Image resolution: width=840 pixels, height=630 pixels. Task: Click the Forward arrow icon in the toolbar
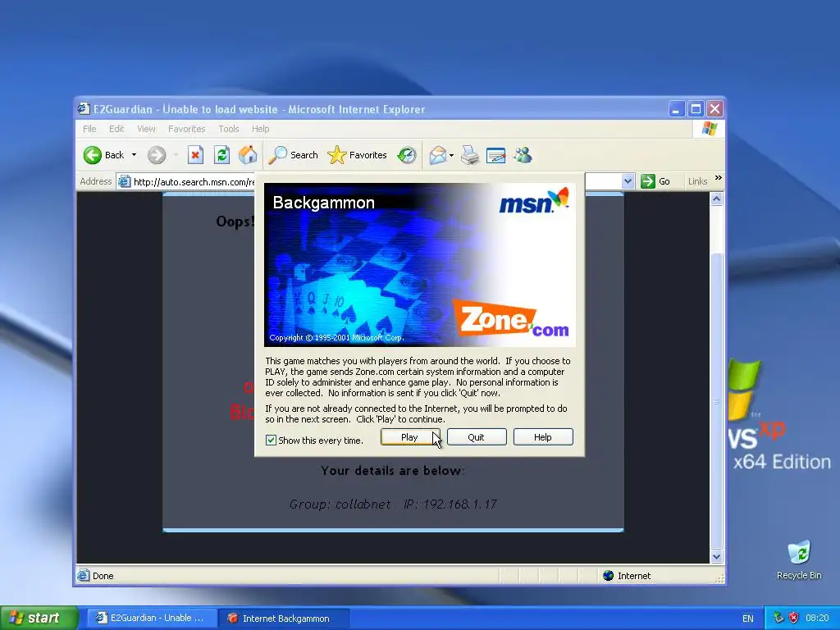157,155
